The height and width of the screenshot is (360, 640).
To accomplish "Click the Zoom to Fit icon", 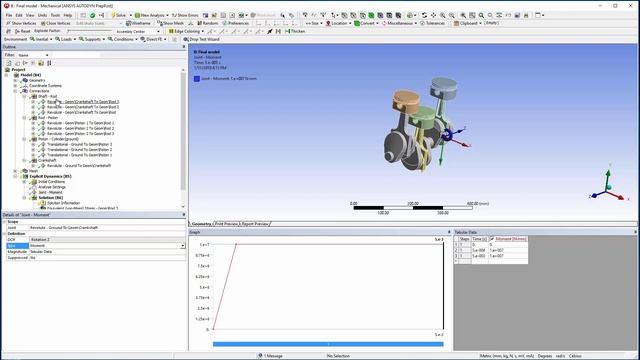I will click(463, 15).
